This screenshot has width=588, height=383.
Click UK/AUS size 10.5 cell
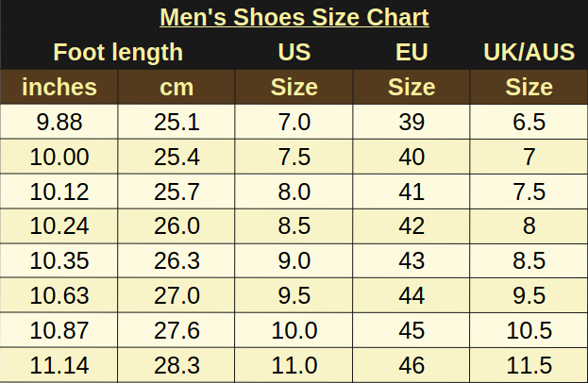pos(529,330)
